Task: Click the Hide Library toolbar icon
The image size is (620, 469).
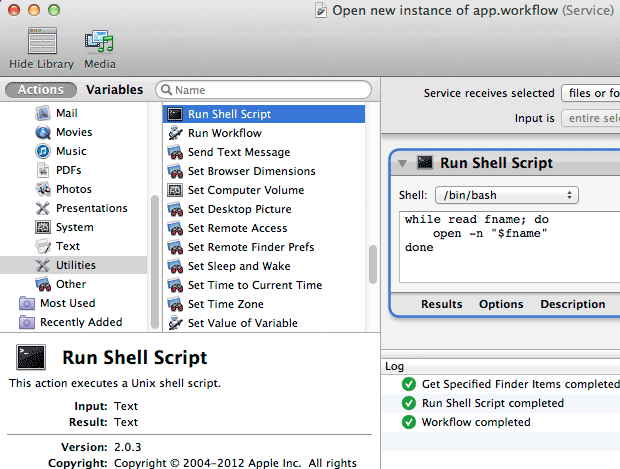Action: point(41,42)
